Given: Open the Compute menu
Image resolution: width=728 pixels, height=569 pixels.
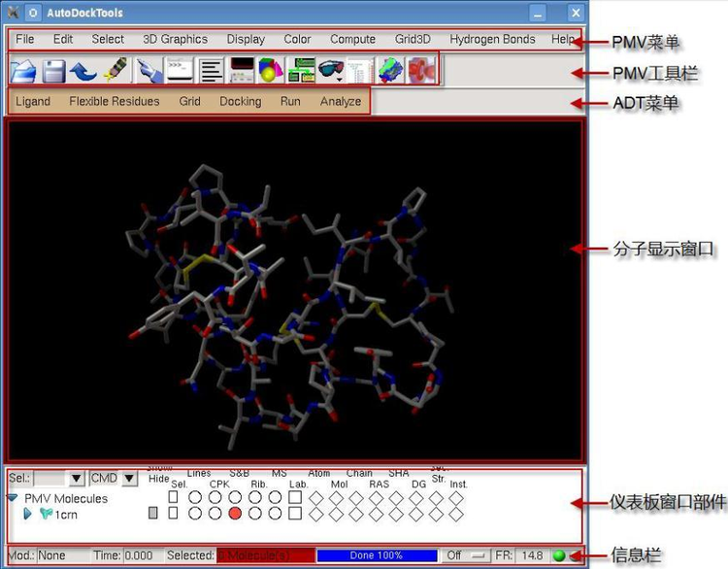Looking at the screenshot, I should pos(353,39).
